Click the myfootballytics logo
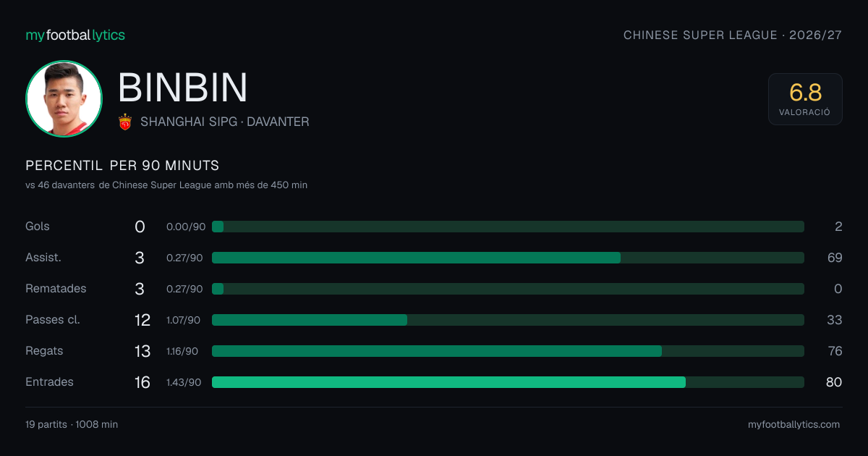This screenshot has width=868, height=456. [75, 35]
